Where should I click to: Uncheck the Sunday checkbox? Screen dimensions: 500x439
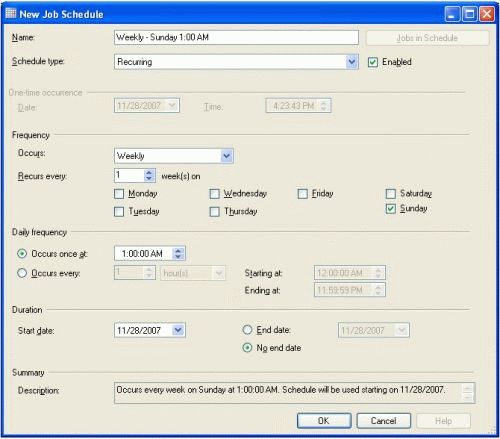[x=390, y=209]
